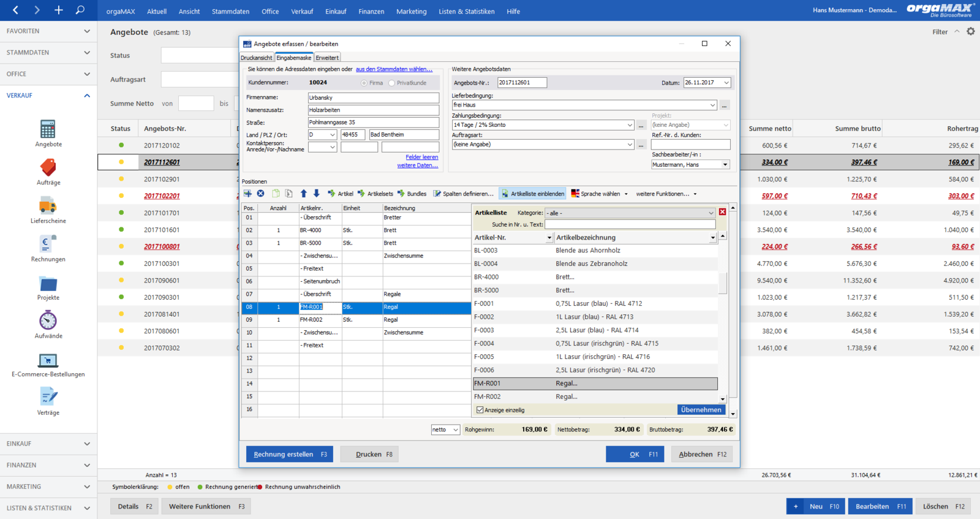Open the search magnifier in the top bar
980x519 pixels.
(80, 10)
